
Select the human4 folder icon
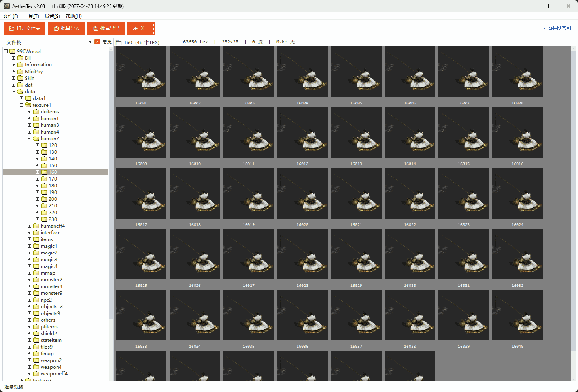tap(36, 132)
